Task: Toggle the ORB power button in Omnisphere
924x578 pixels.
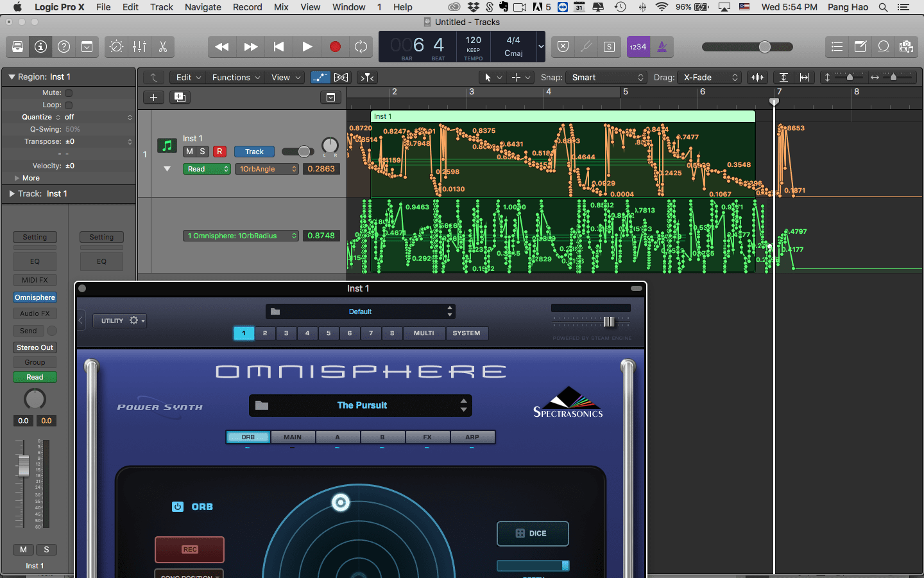Action: (x=178, y=507)
